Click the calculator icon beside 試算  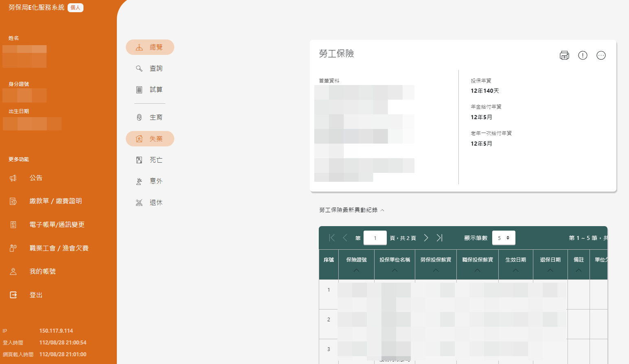tap(139, 89)
